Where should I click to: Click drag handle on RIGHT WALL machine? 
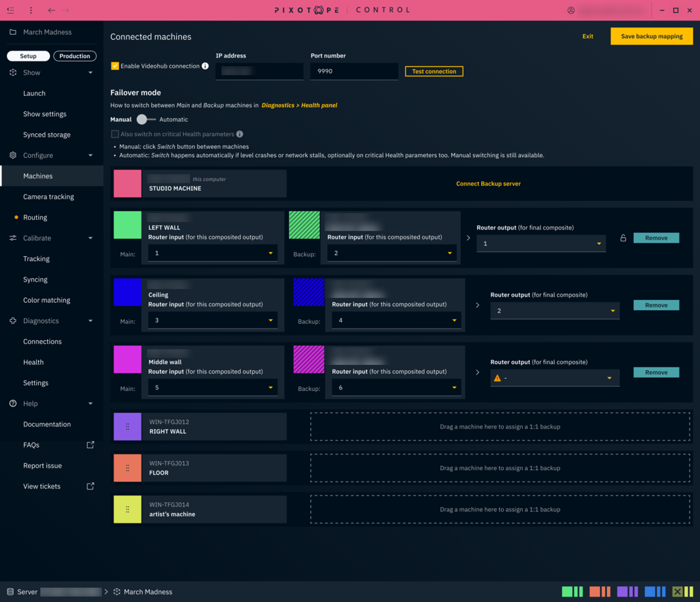[127, 427]
